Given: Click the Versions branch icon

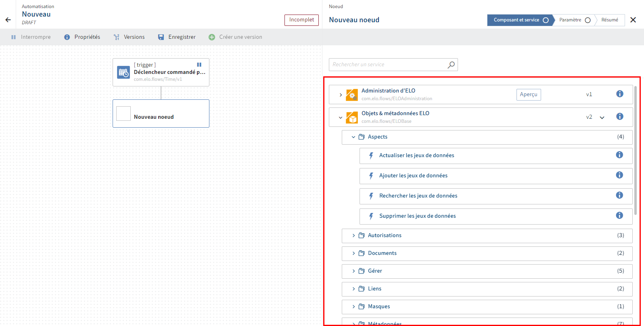Looking at the screenshot, I should pyautogui.click(x=117, y=37).
